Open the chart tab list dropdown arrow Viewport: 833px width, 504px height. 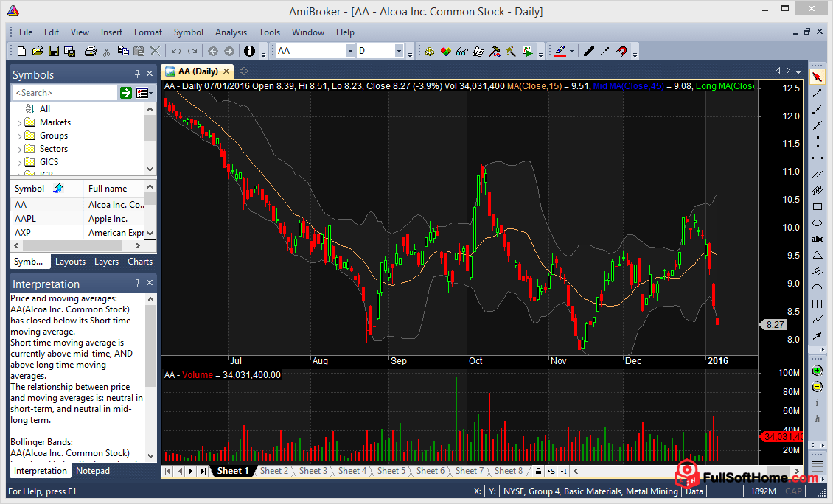click(x=798, y=71)
